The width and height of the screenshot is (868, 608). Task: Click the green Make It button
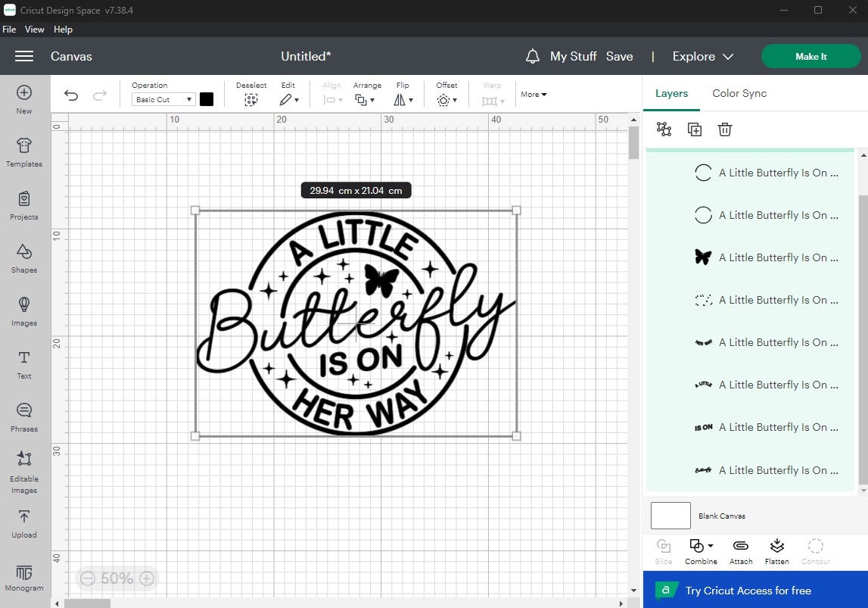[811, 57]
